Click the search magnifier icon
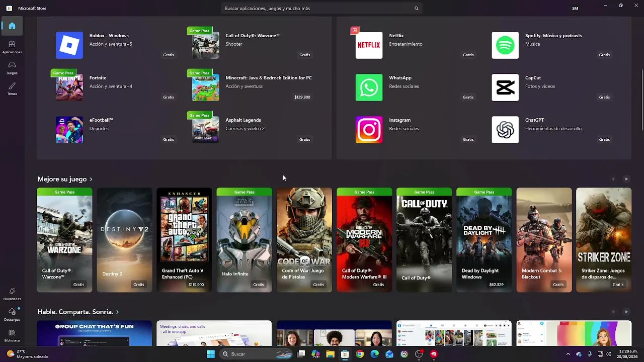 click(416, 9)
